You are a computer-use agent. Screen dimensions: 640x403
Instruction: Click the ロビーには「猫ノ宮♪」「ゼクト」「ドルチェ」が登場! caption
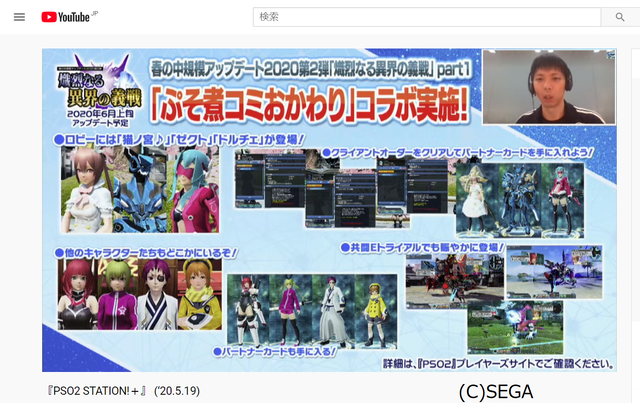tap(179, 140)
